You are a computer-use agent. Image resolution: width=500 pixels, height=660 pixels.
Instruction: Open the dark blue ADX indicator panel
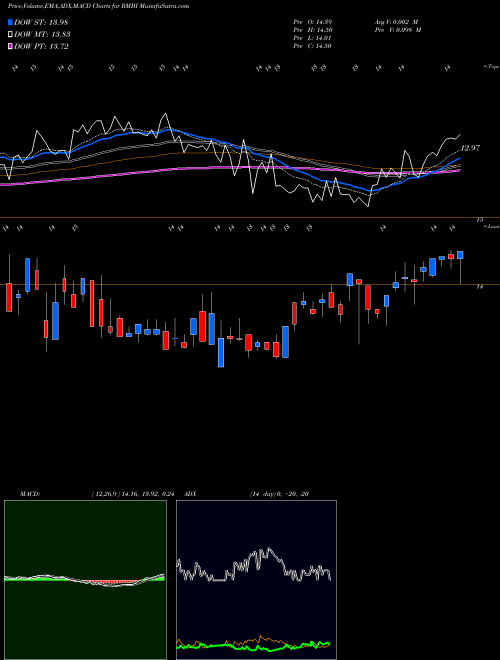click(256, 580)
